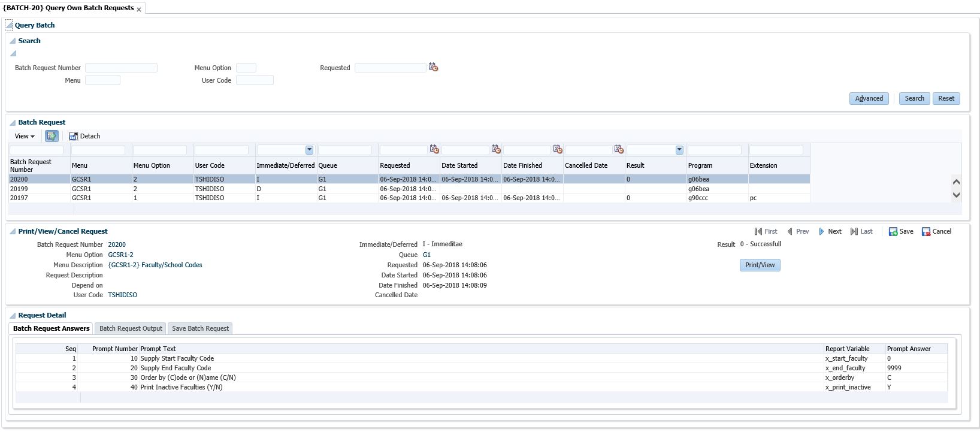Click the Reset button
Image resolution: width=980 pixels, height=432 pixels.
(x=946, y=98)
